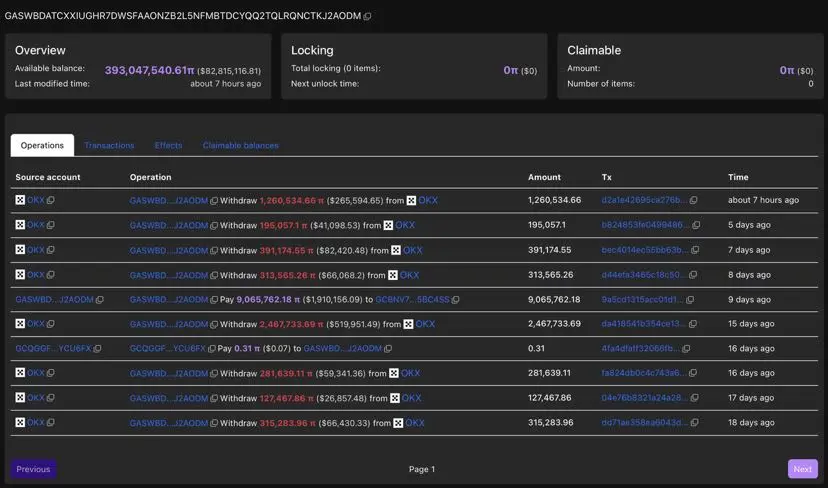828x488 pixels.
Task: Copy tx hash dd71ae358ea6043d
Action: pos(693,423)
